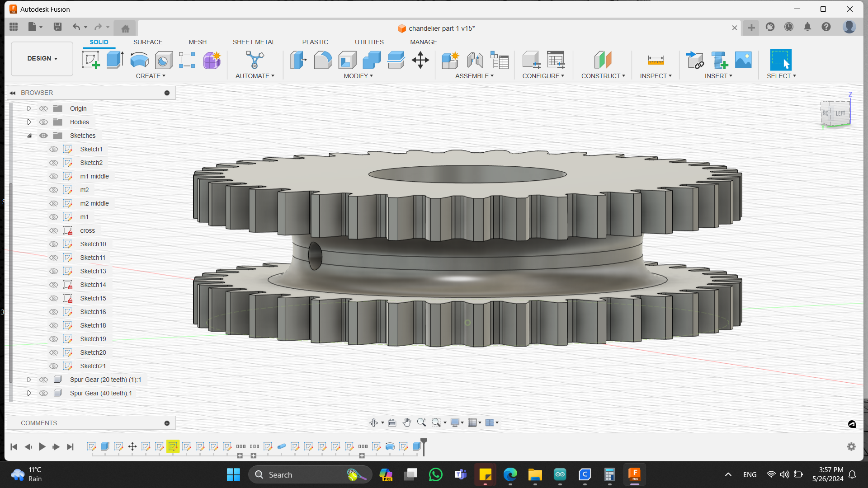Switch to the MANAGE tab
The image size is (868, 488).
(x=424, y=42)
